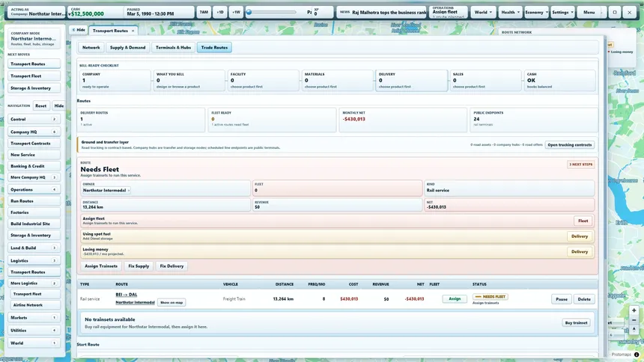
Task: Open the World dropdown in top bar
Action: [x=483, y=12]
